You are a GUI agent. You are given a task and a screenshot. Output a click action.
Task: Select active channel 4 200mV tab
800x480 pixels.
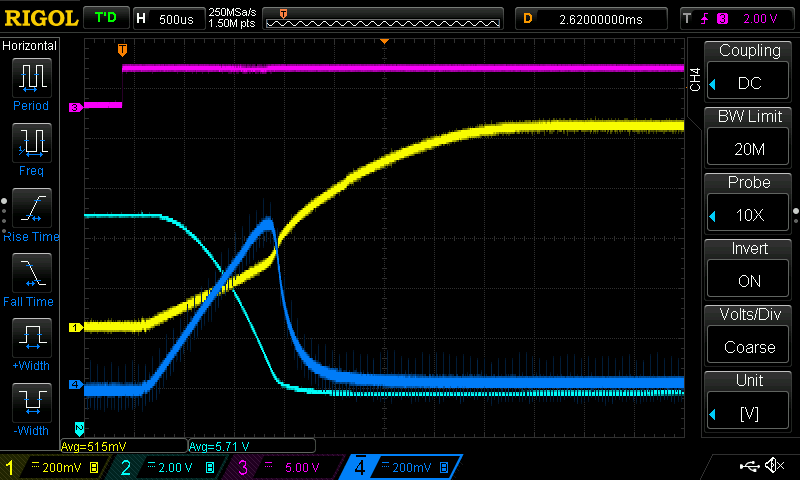(402, 467)
